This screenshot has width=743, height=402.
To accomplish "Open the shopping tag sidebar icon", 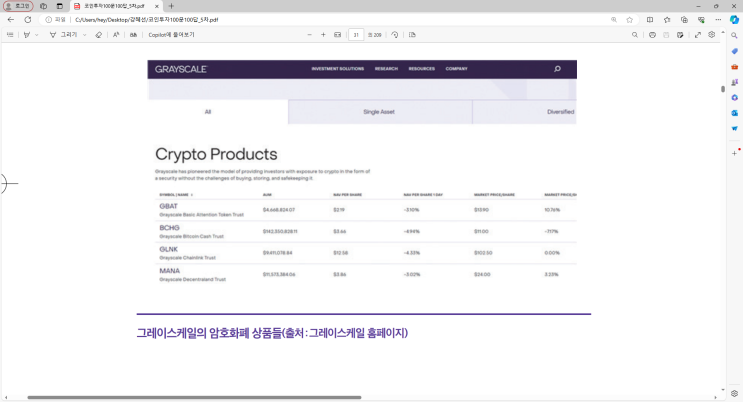I will point(734,51).
